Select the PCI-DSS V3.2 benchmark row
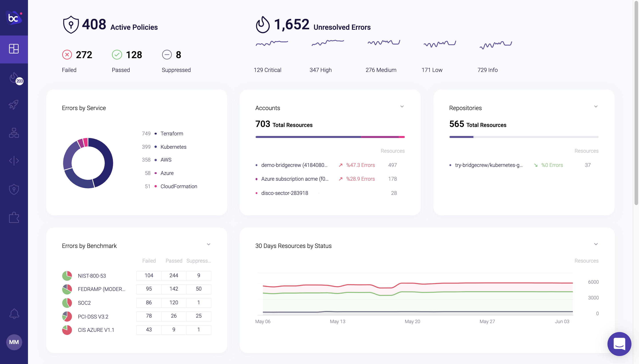This screenshot has height=364, width=639. tap(93, 317)
